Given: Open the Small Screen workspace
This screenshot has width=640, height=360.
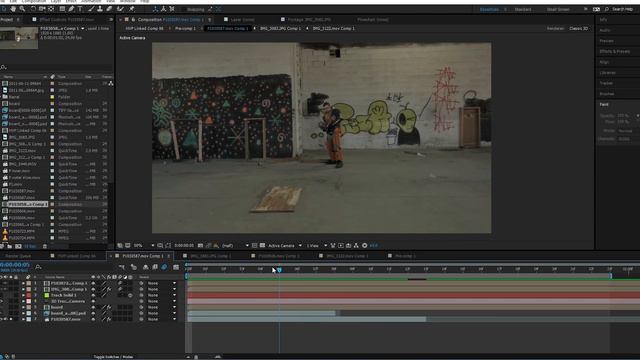Looking at the screenshot, I should 558,9.
